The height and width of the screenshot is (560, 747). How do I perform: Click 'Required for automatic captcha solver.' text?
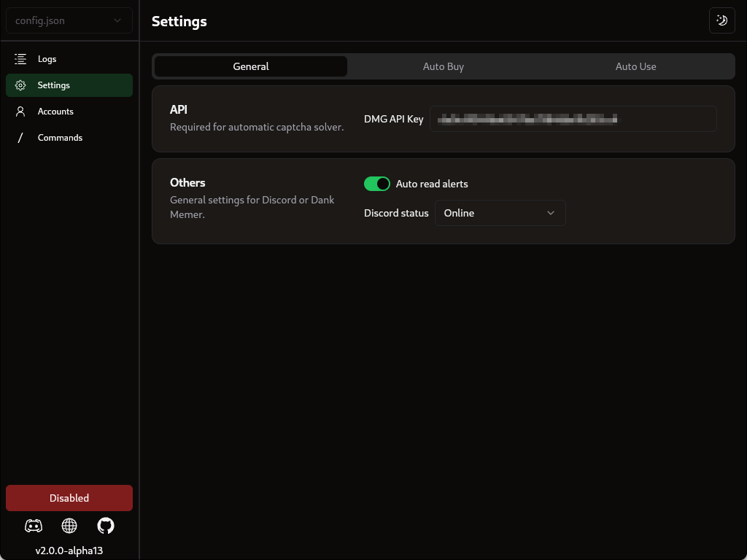point(257,127)
